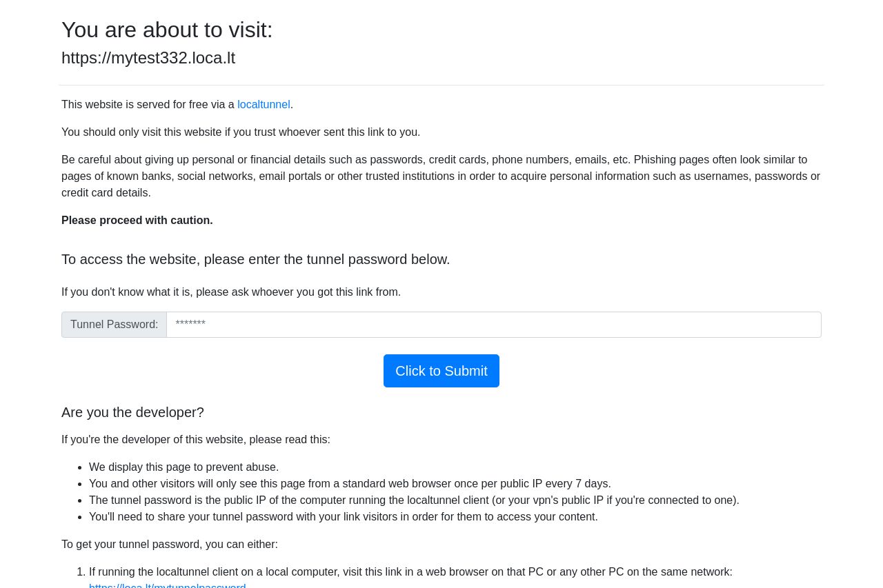The image size is (883, 588).
Task: Click the To get your tunnel password text
Action: [x=169, y=544]
